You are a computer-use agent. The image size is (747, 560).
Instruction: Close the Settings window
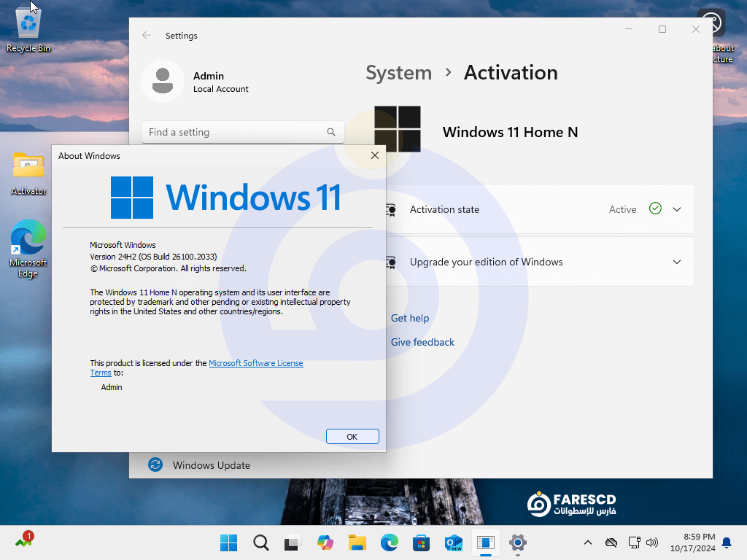695,29
